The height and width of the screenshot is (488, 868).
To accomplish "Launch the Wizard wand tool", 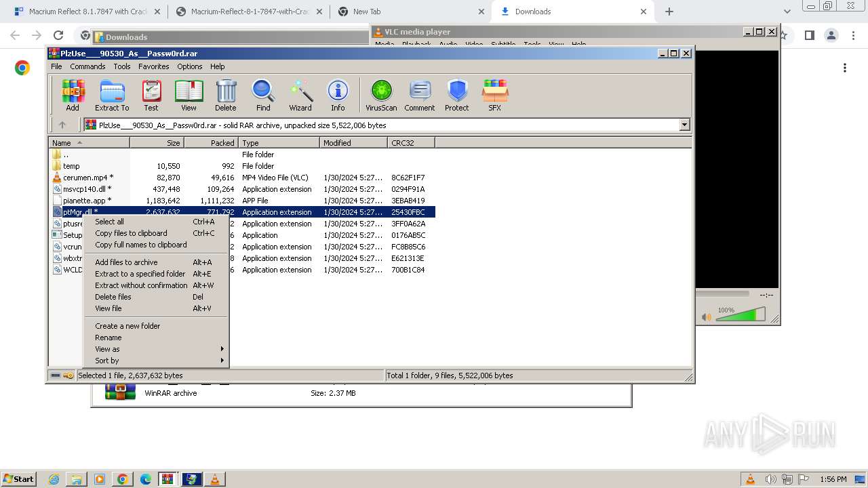I will click(x=300, y=95).
